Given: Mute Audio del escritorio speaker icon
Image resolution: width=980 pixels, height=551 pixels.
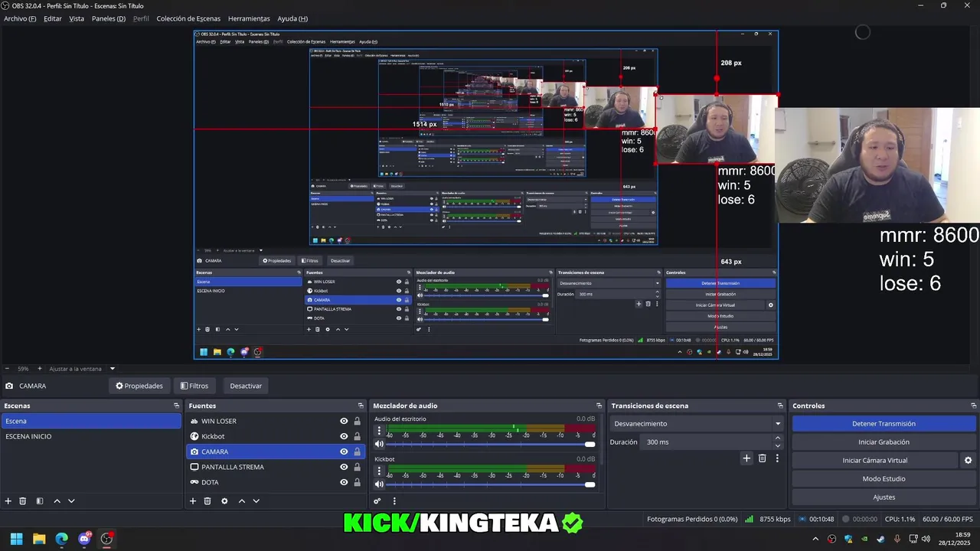Looking at the screenshot, I should (379, 444).
